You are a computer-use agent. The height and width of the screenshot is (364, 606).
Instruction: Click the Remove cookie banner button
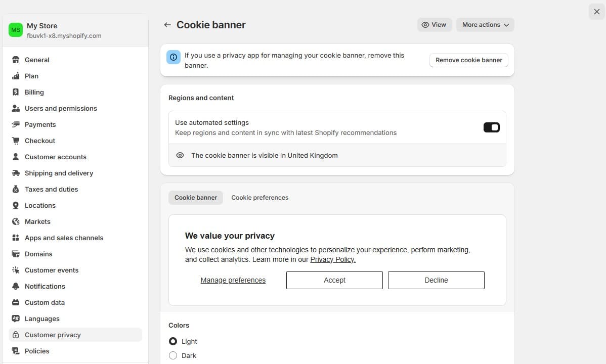[x=468, y=60]
